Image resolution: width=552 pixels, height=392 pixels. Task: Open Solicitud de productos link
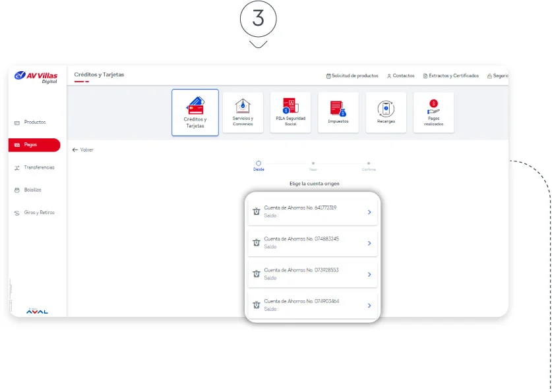[352, 76]
